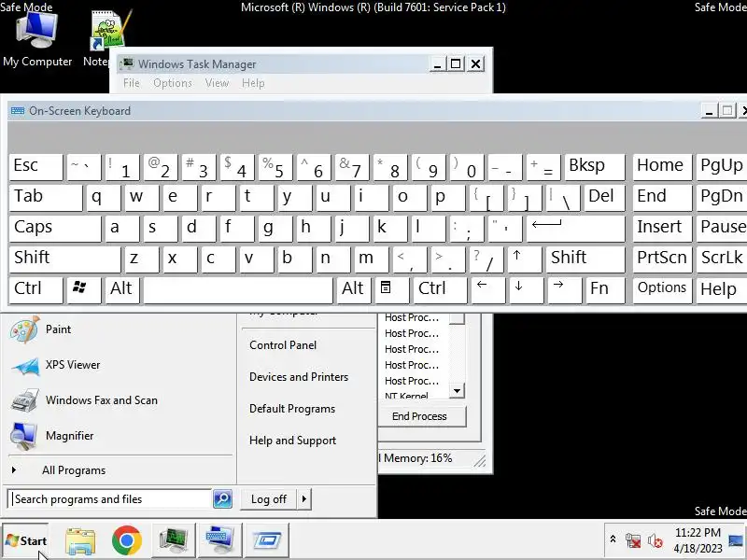This screenshot has width=747, height=560.
Task: Toggle the Fn key
Action: pos(605,289)
